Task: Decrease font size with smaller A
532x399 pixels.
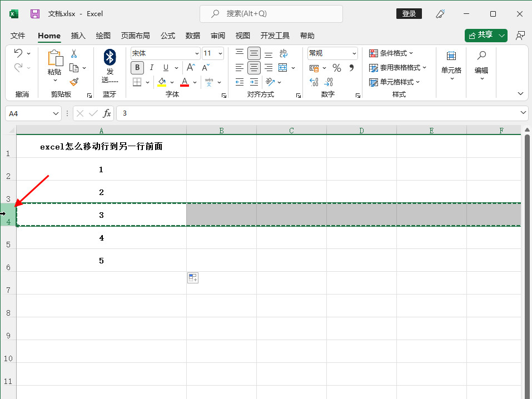Action: [x=206, y=67]
